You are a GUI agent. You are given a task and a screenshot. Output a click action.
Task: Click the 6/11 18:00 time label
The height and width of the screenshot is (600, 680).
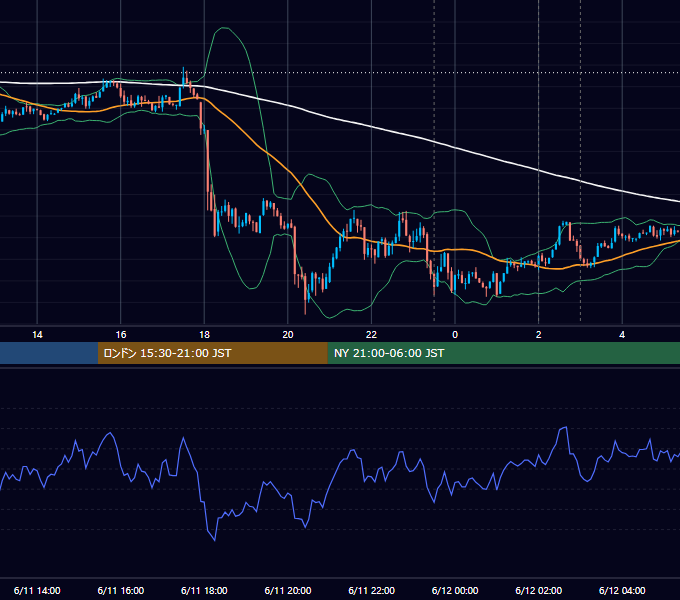click(x=204, y=590)
